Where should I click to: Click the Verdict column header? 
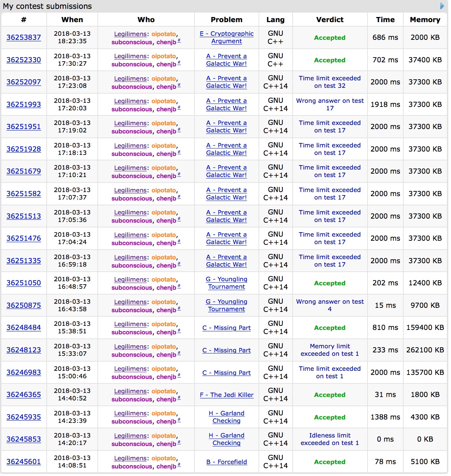(330, 20)
